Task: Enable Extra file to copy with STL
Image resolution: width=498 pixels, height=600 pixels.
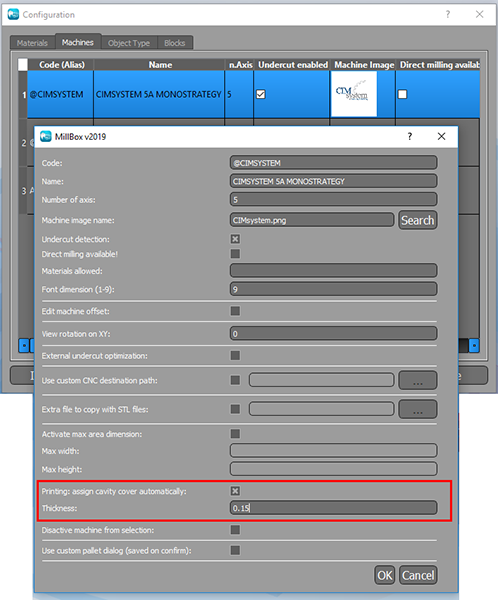Action: (235, 409)
